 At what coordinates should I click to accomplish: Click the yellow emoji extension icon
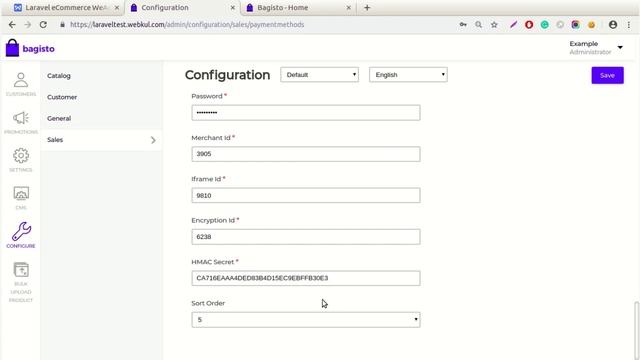tap(591, 24)
